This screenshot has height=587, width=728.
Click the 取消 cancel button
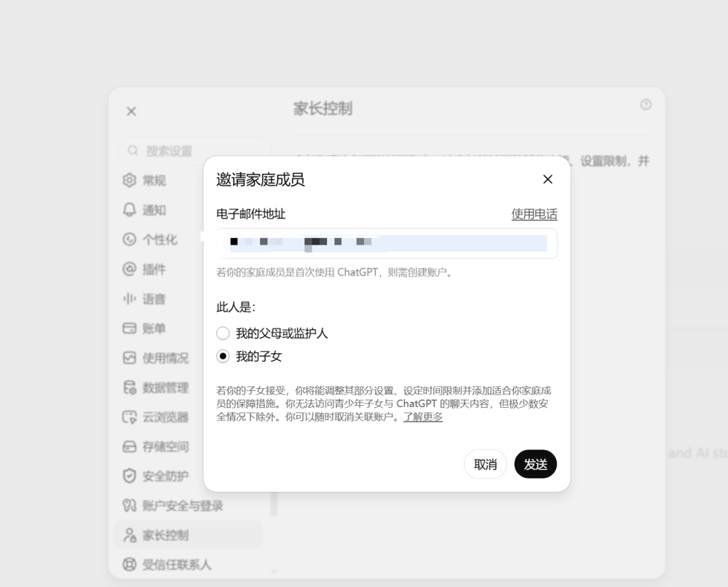485,464
